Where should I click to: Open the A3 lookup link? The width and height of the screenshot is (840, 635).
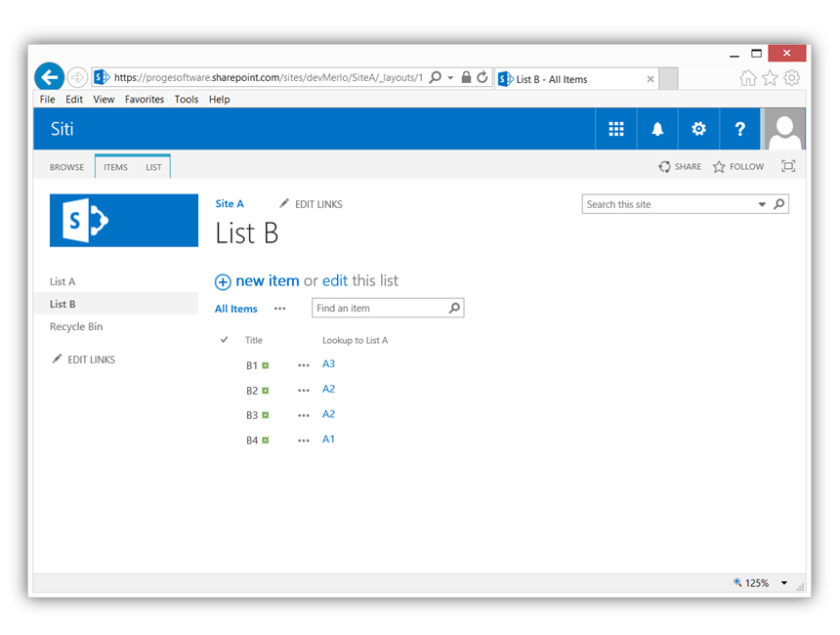coord(328,363)
